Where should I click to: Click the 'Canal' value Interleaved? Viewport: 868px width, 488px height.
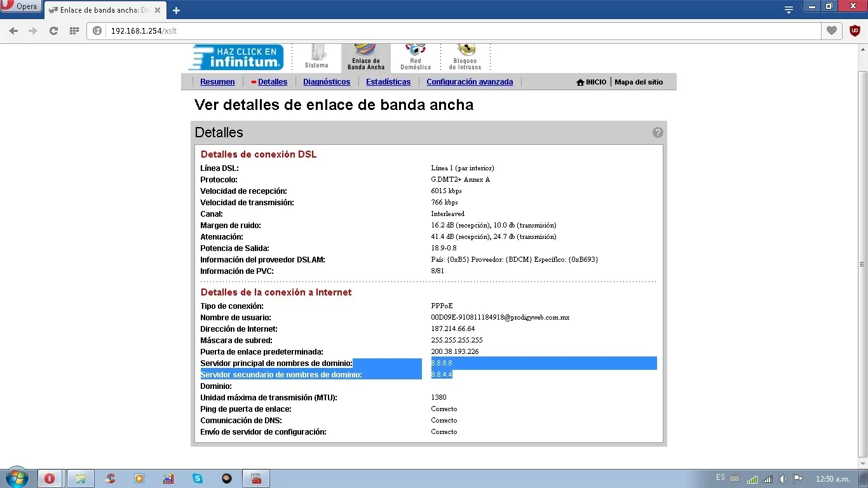(447, 213)
